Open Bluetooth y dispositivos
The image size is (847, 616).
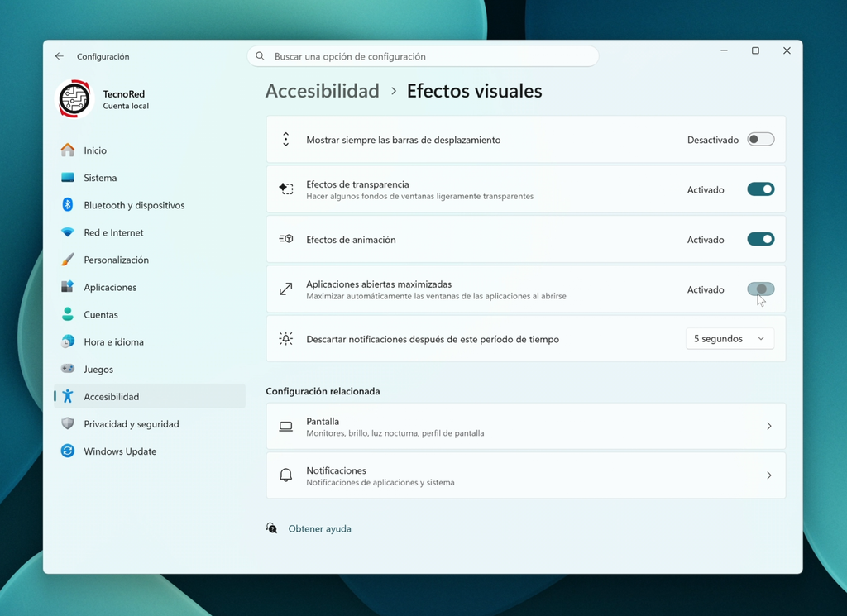[x=150, y=205]
